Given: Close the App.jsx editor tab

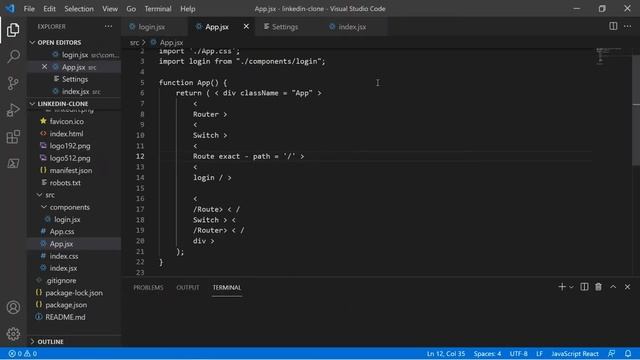Looking at the screenshot, I should [246, 27].
